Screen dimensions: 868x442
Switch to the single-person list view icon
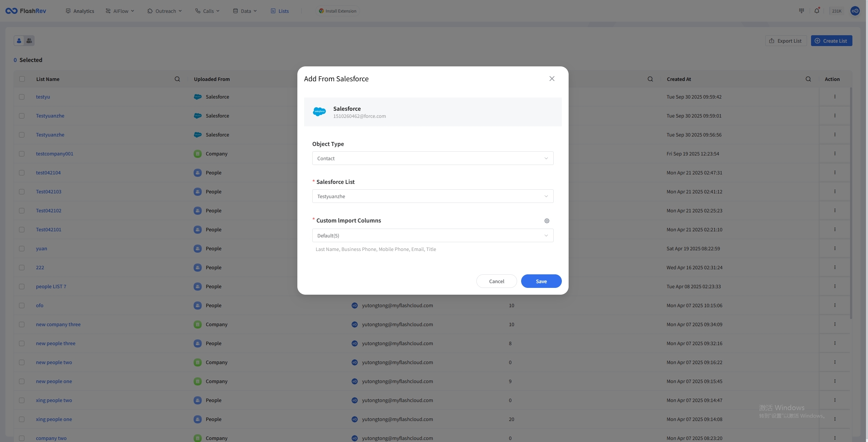19,41
